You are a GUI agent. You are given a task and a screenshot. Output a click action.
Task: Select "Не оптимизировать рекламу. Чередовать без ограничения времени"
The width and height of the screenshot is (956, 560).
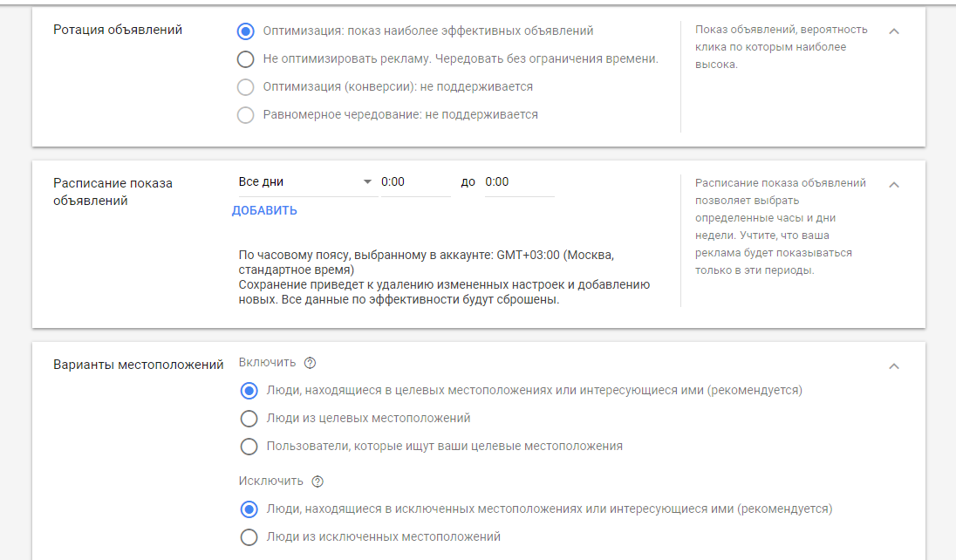[x=245, y=59]
